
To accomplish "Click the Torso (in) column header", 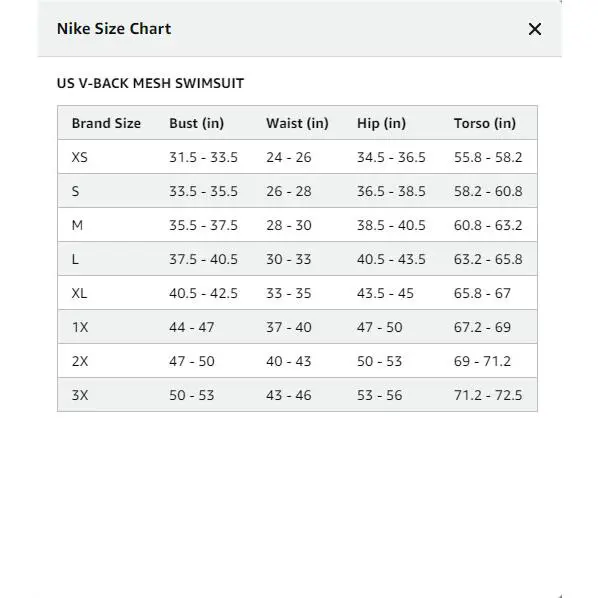I will (x=485, y=123).
